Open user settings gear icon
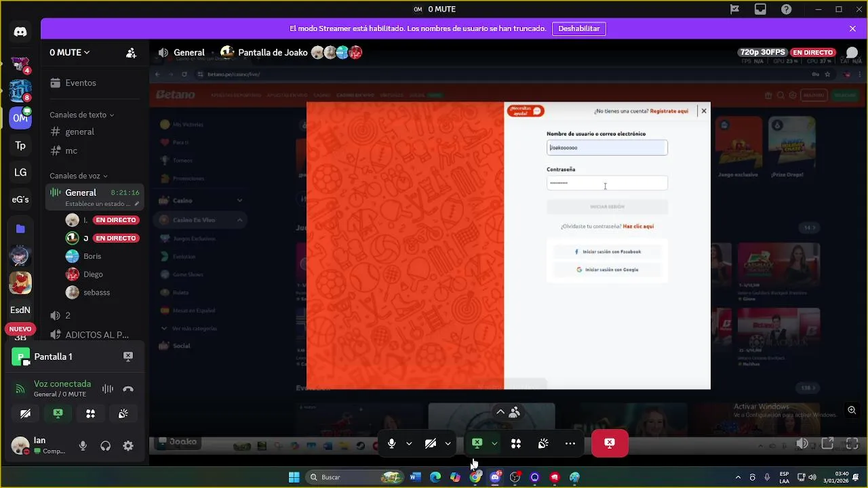868x488 pixels. [127, 446]
